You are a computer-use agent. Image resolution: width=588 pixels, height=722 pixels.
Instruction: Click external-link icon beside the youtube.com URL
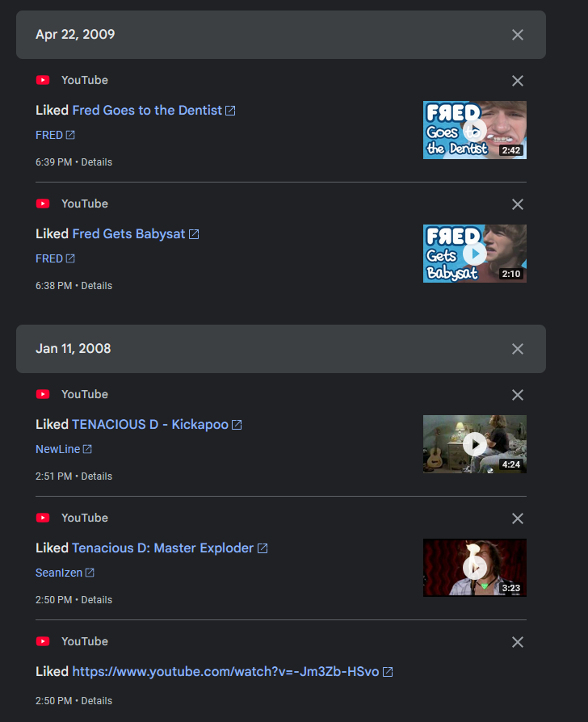[388, 672]
